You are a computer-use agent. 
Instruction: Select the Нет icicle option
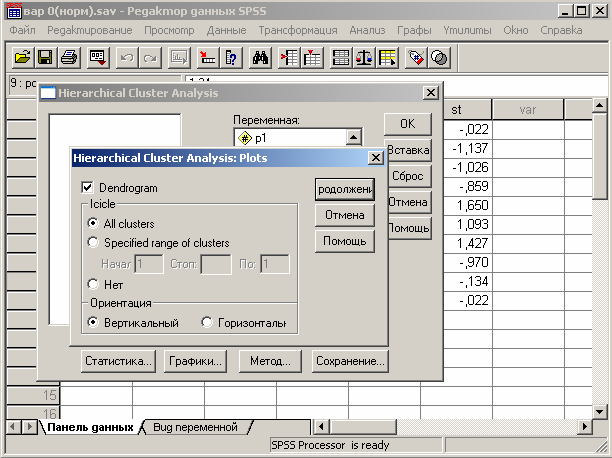coord(93,284)
